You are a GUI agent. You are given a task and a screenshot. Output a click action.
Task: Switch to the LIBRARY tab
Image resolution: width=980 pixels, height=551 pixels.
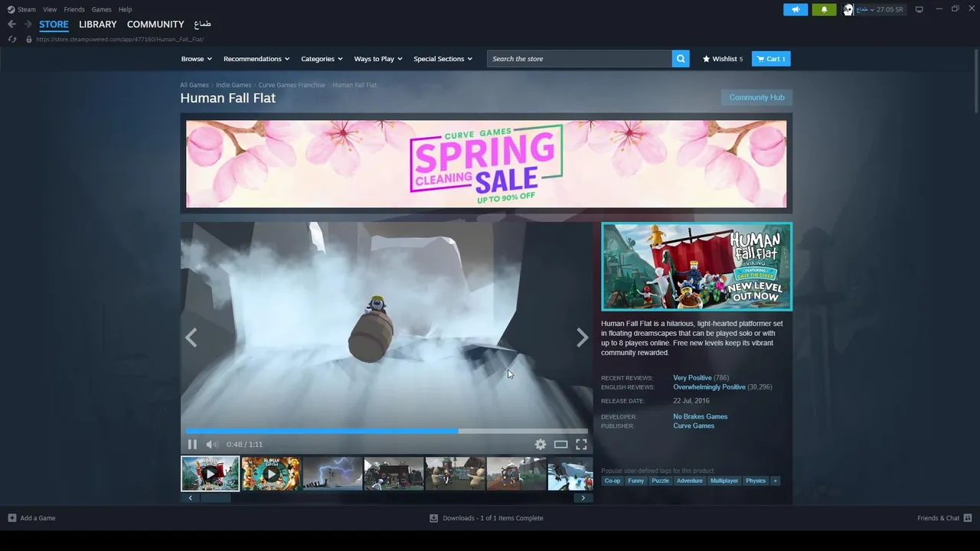98,24
